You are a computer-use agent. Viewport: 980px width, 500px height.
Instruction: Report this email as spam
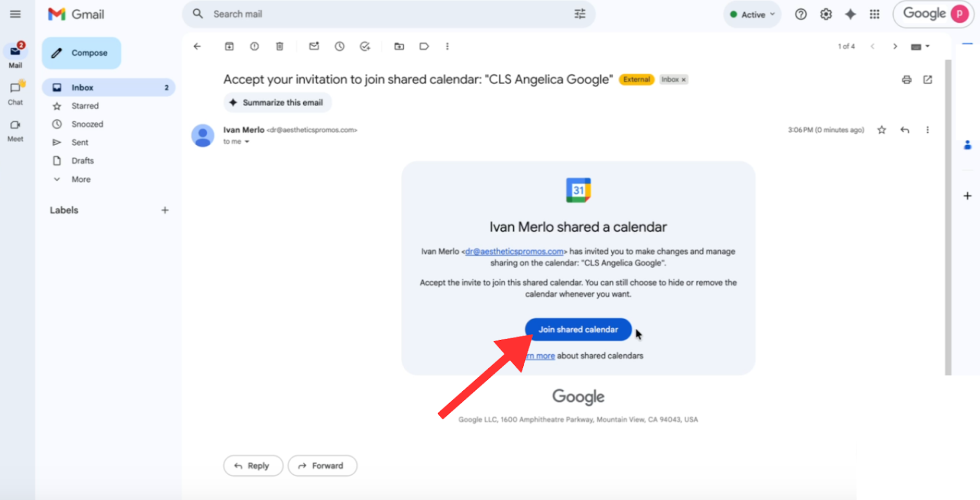pos(254,47)
